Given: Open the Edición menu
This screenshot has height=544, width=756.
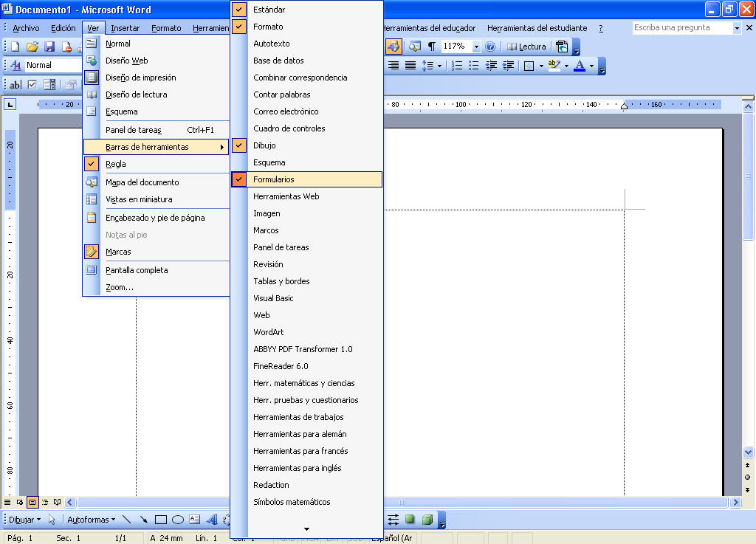Looking at the screenshot, I should 63,28.
